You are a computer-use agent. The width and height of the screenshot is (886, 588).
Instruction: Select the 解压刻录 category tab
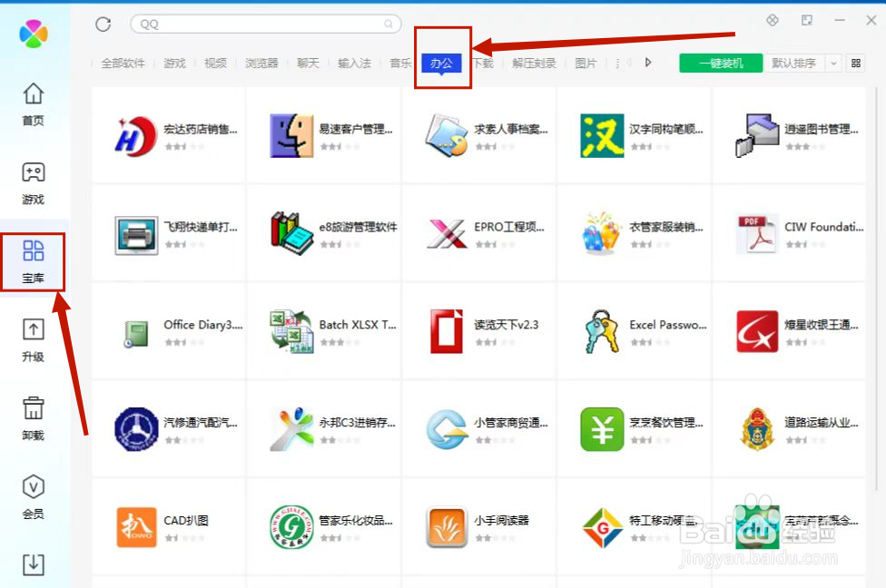click(x=534, y=64)
